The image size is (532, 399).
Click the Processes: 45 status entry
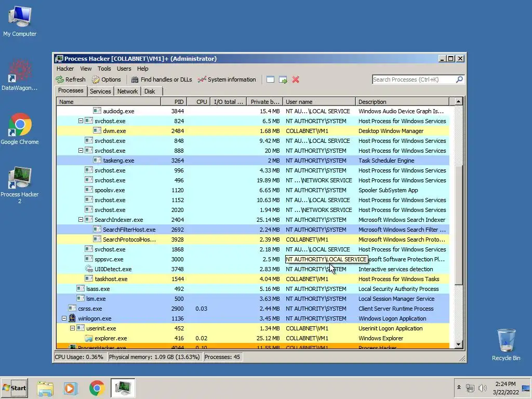222,357
